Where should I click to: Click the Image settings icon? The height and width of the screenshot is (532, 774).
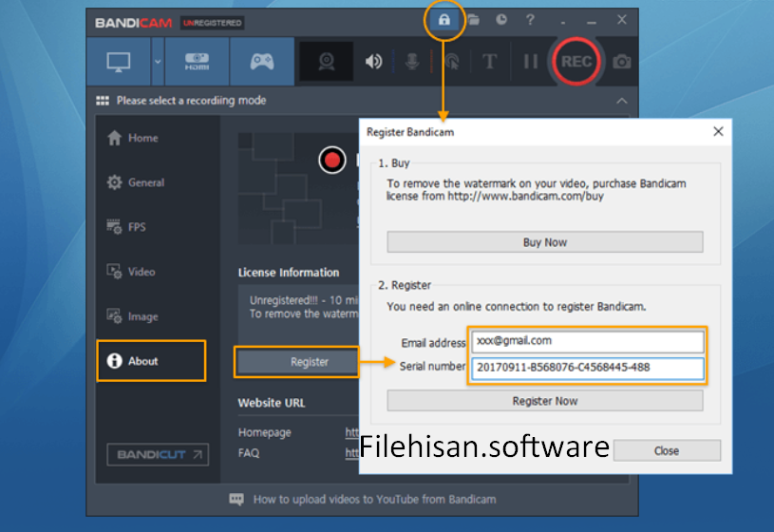coord(115,316)
